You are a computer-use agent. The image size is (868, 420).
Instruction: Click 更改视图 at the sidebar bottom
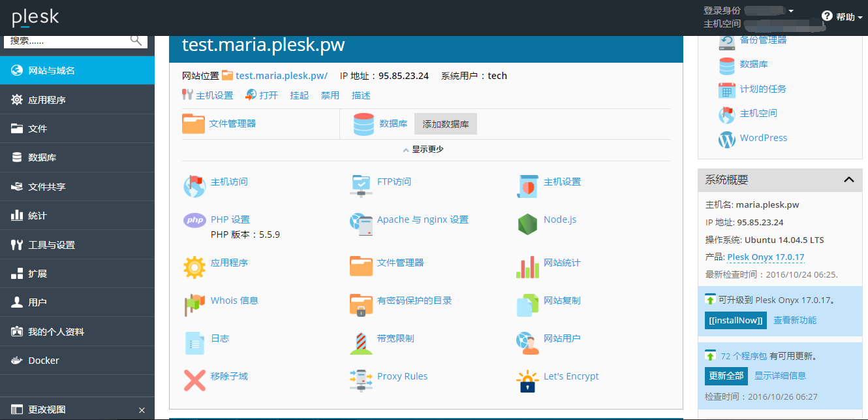click(47, 410)
